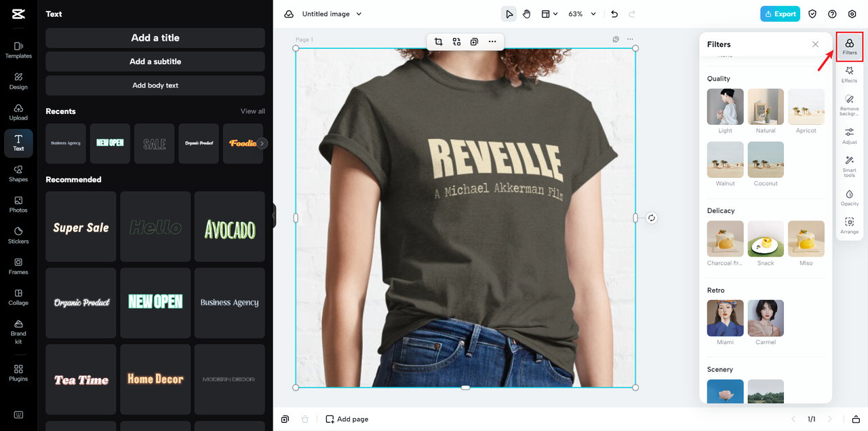Open the Upload sidebar panel

pyautogui.click(x=18, y=112)
